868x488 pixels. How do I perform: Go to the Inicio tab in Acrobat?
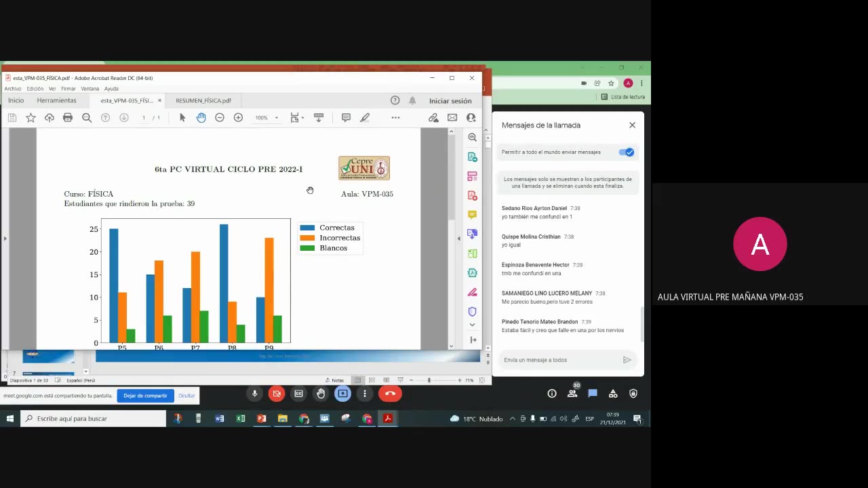pos(16,100)
